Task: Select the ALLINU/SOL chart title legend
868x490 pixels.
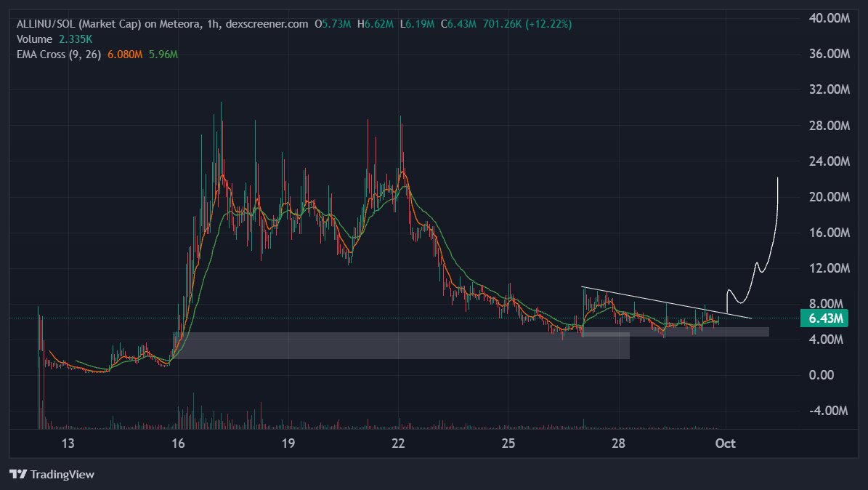Action: (x=162, y=24)
